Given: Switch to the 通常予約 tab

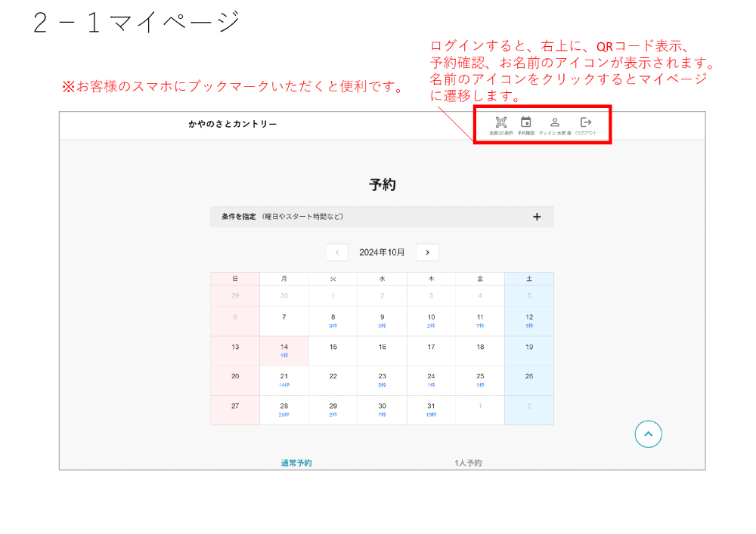Looking at the screenshot, I should click(x=296, y=462).
